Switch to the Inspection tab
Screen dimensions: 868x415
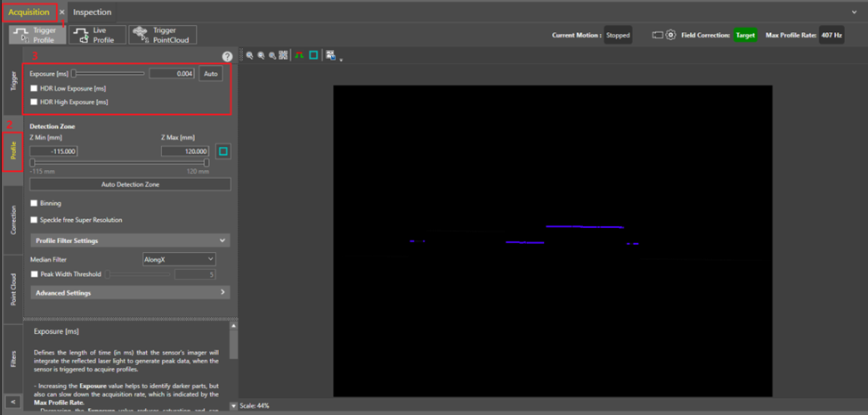coord(93,12)
